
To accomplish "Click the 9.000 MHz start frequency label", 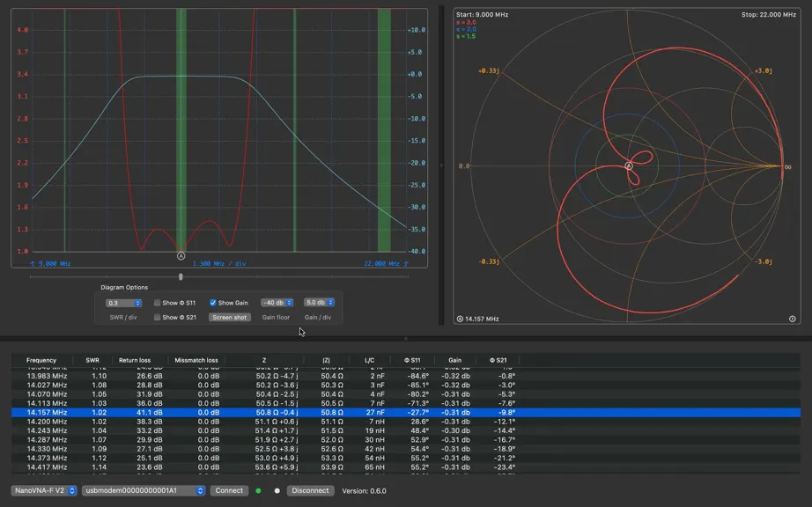I will [x=55, y=263].
